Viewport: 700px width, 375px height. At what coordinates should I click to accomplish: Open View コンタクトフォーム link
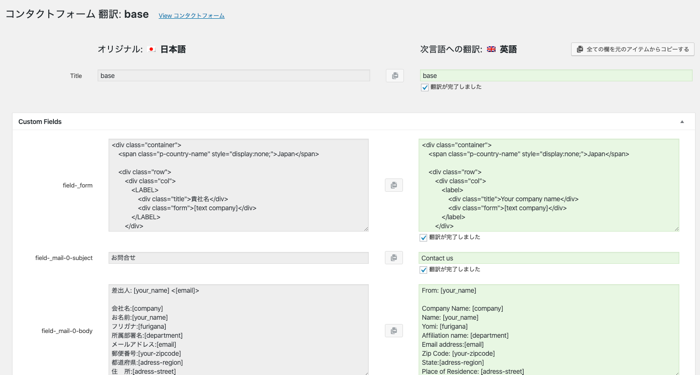pos(192,16)
